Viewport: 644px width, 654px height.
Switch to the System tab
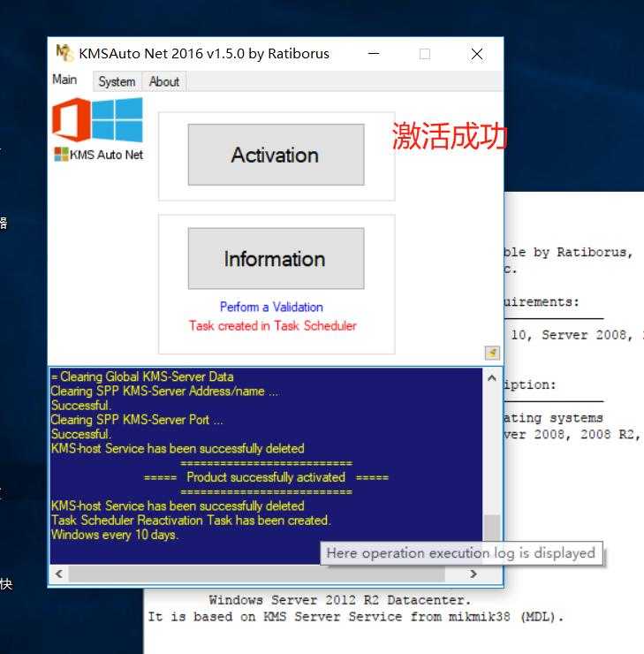click(117, 81)
